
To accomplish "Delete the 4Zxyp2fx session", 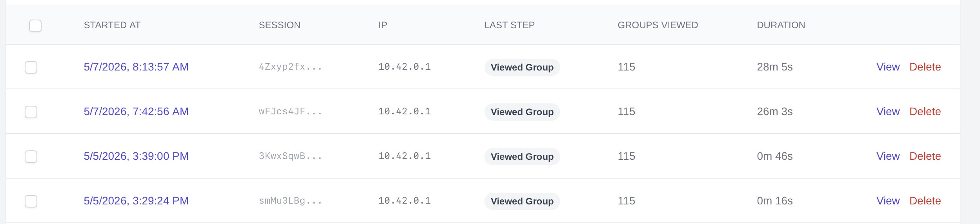I will [925, 67].
